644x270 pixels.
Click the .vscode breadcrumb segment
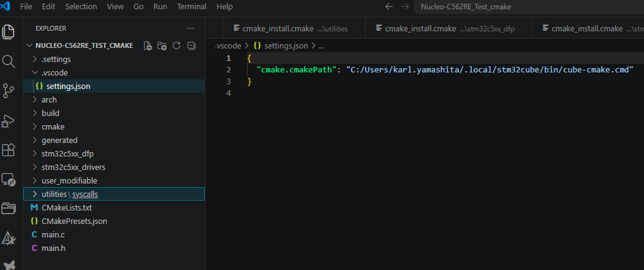[228, 46]
